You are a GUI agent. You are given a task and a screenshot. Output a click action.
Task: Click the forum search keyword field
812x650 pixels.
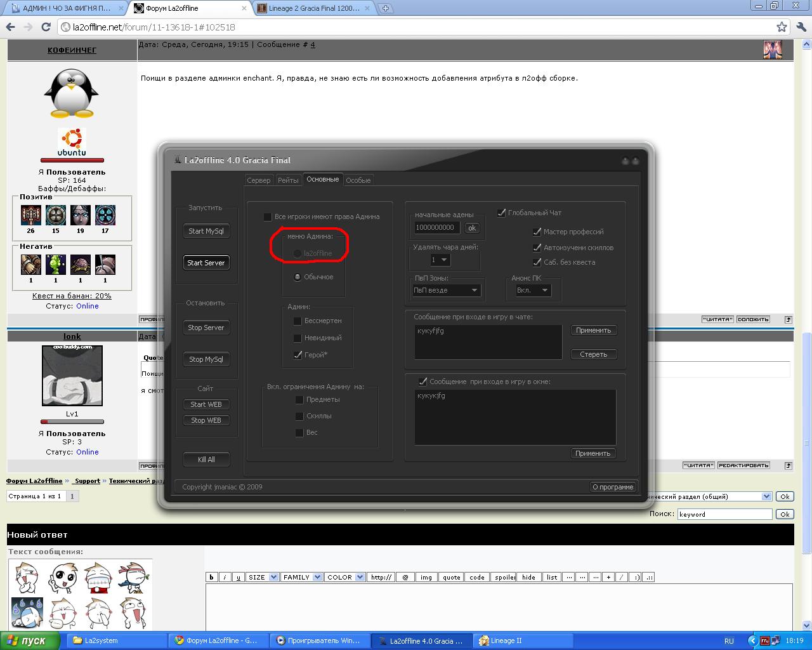(724, 514)
